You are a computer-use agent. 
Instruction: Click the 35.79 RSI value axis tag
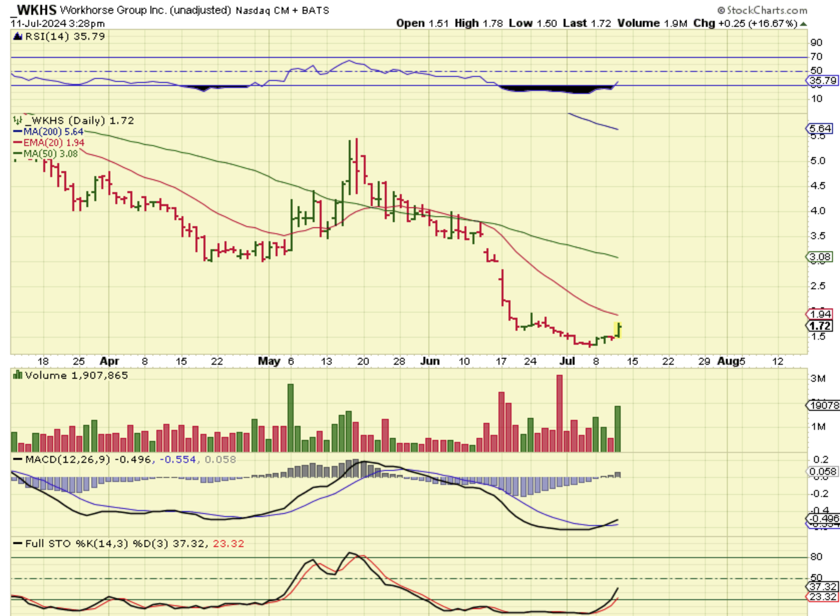(822, 81)
